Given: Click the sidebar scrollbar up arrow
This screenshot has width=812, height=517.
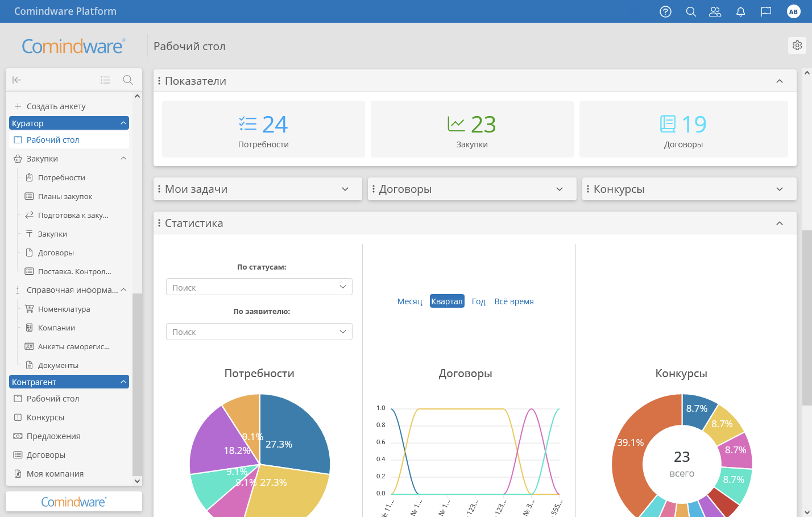Looking at the screenshot, I should click(x=137, y=96).
